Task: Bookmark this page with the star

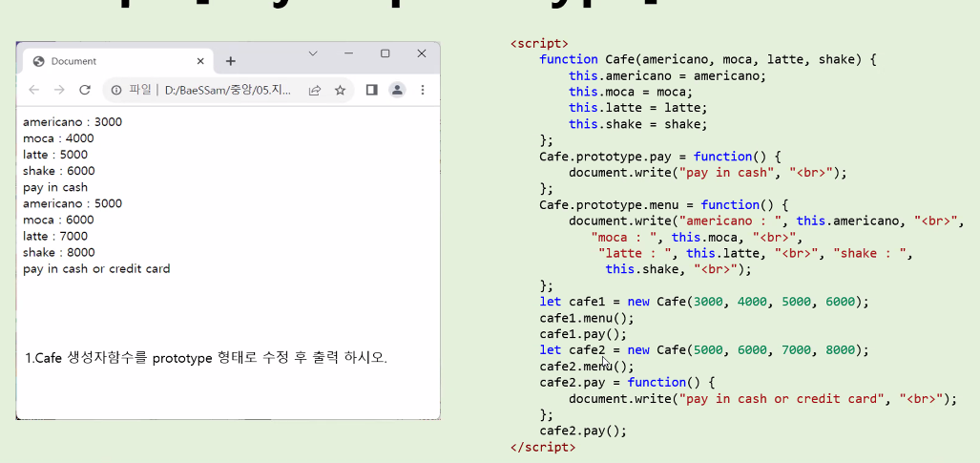Action: click(340, 90)
